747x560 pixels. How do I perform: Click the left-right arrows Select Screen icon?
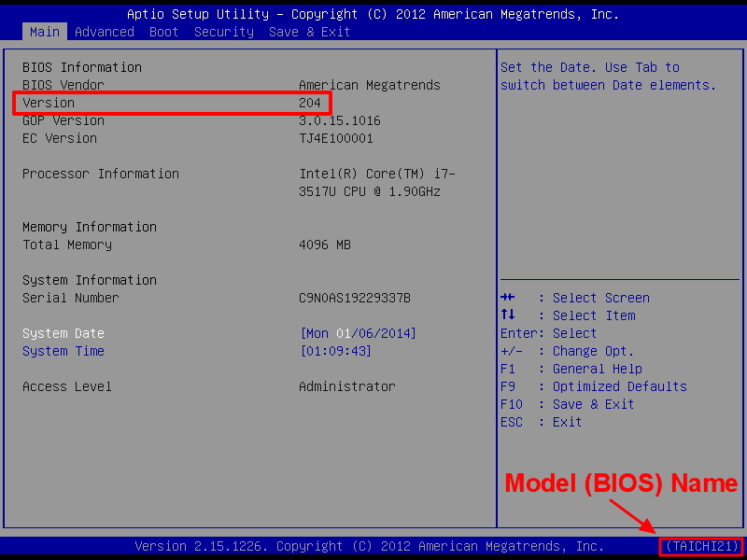[x=508, y=298]
